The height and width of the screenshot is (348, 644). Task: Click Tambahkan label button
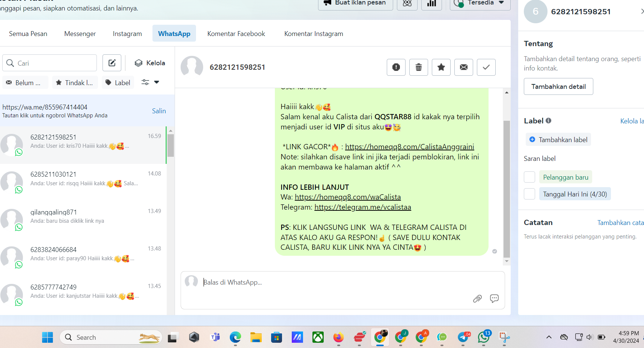[x=558, y=139]
